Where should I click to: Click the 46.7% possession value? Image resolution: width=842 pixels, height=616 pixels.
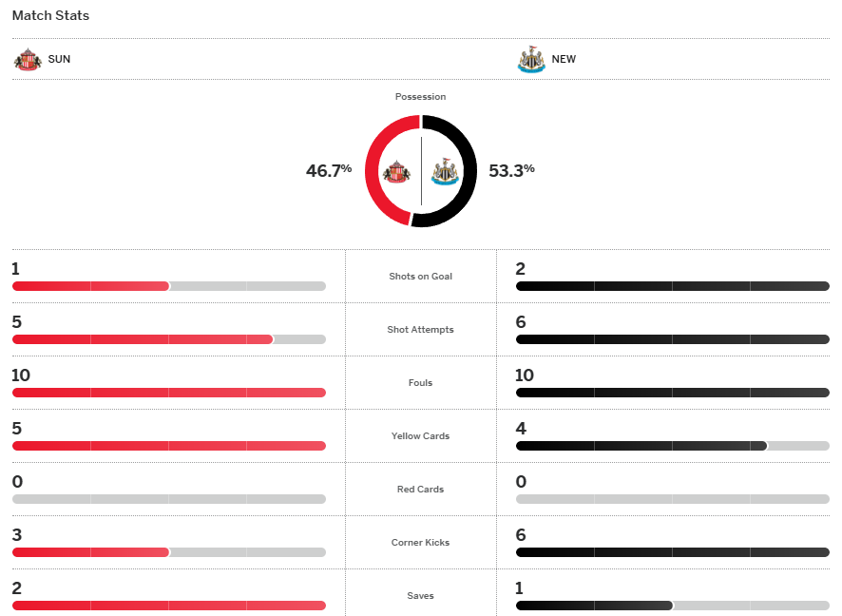pos(329,171)
